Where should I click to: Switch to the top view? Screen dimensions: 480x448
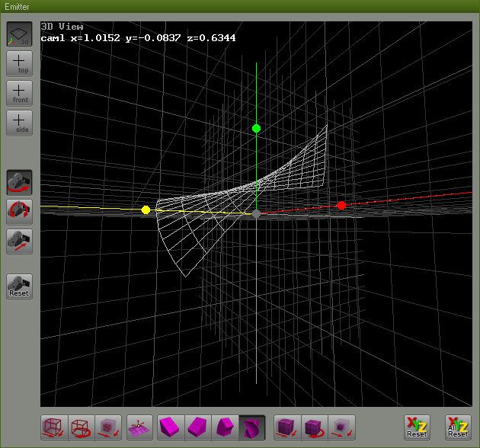point(20,64)
